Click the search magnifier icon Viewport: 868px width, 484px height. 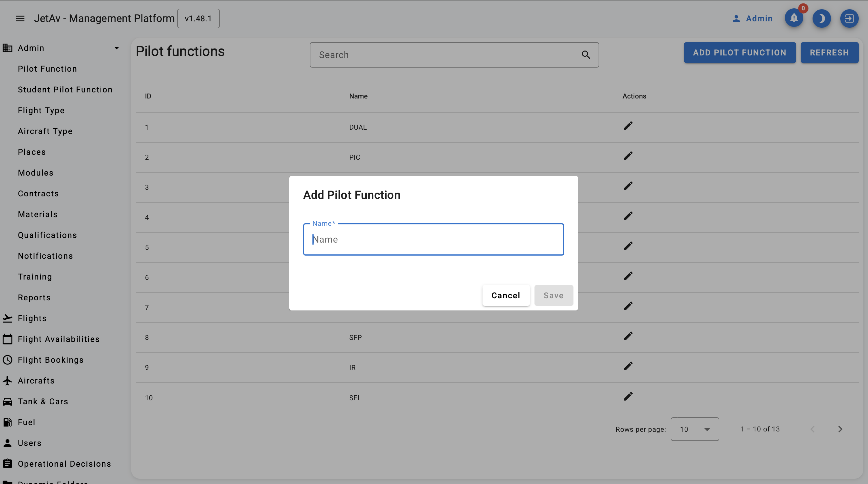tap(586, 55)
